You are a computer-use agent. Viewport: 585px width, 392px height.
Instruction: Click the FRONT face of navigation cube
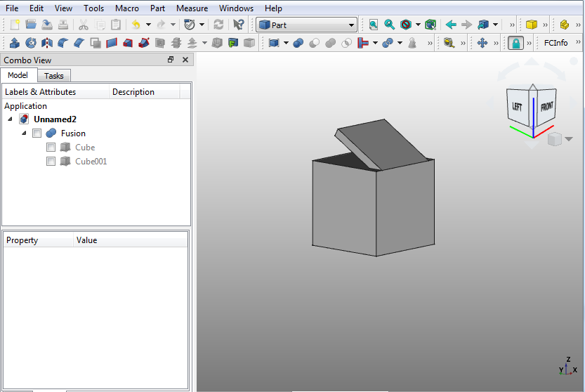point(546,107)
